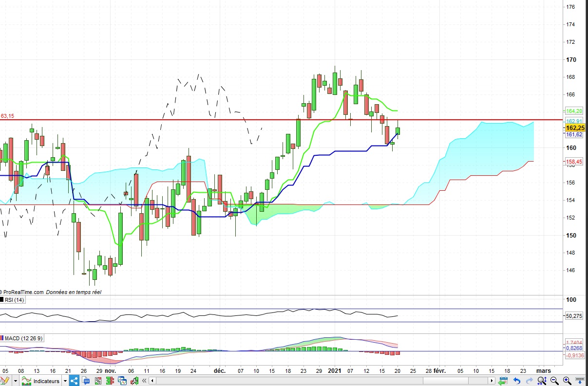The image size is (588, 386).
Task: Zoom out with the minus magnifier
Action: point(554,381)
